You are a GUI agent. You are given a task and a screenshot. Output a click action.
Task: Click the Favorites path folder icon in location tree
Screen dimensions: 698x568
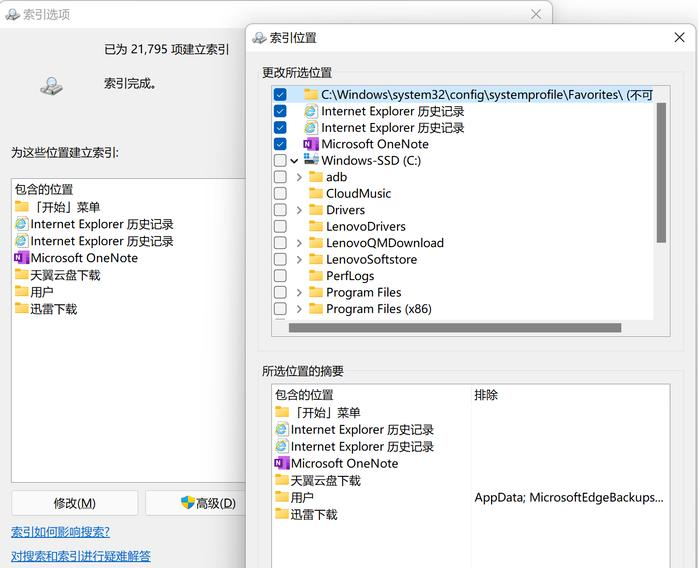pos(310,94)
